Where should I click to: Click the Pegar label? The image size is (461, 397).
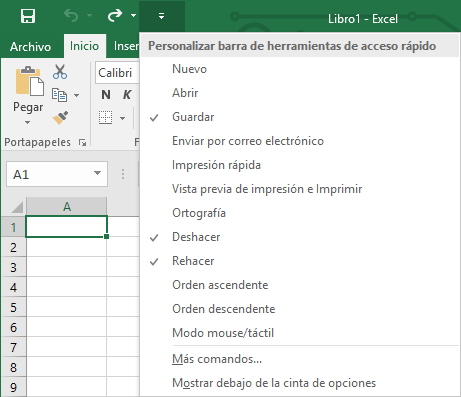pos(28,107)
